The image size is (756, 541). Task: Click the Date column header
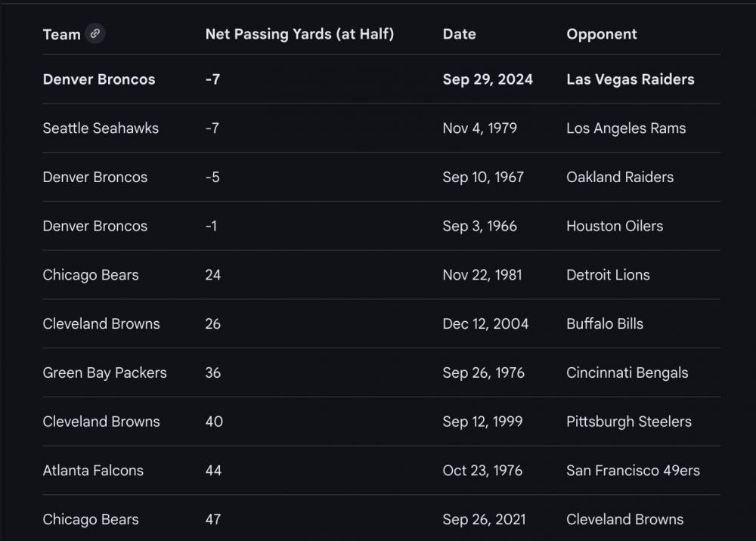click(459, 34)
